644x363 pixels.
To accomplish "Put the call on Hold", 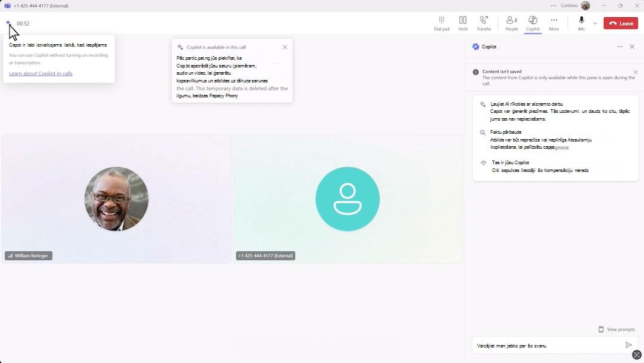I will click(x=463, y=23).
